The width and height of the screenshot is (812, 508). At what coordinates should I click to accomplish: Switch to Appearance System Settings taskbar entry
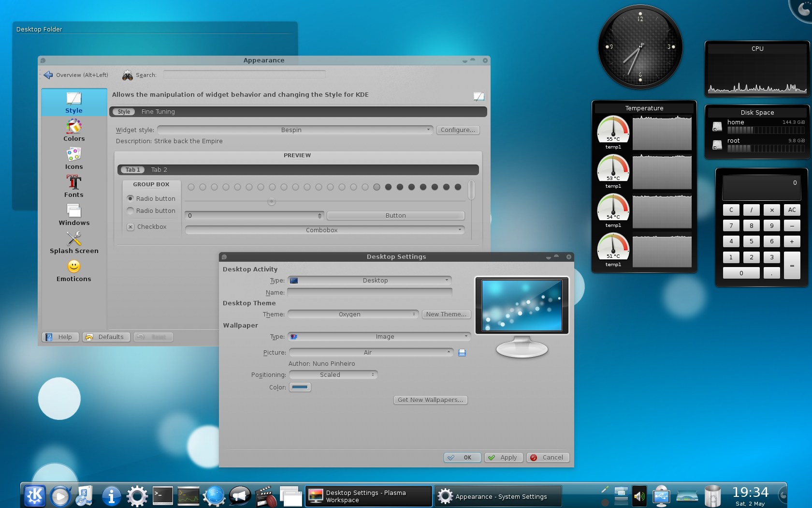pyautogui.click(x=498, y=496)
